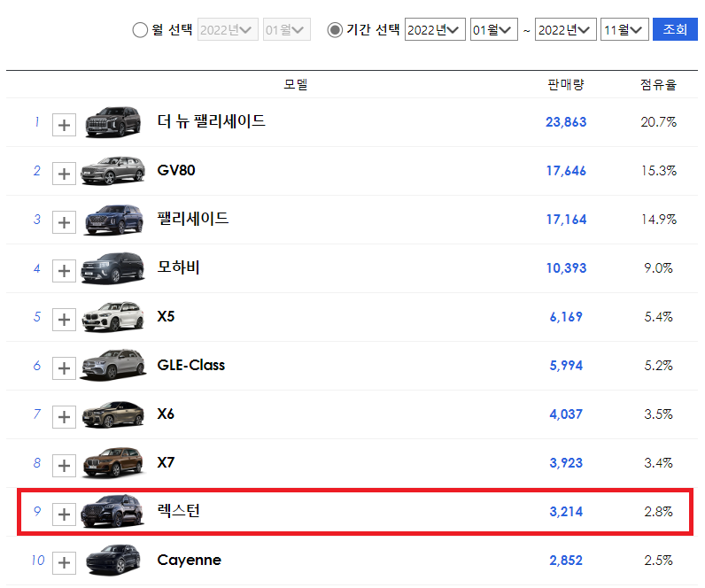Click the 점유율 column header
The width and height of the screenshot is (705, 588).
(659, 84)
